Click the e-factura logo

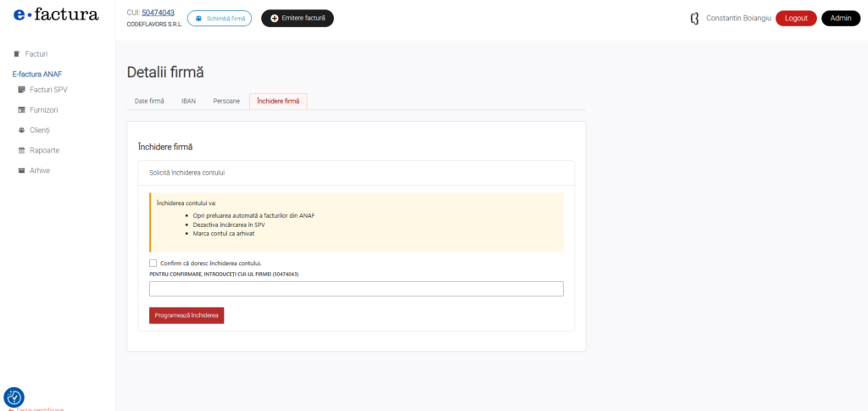pyautogui.click(x=56, y=14)
